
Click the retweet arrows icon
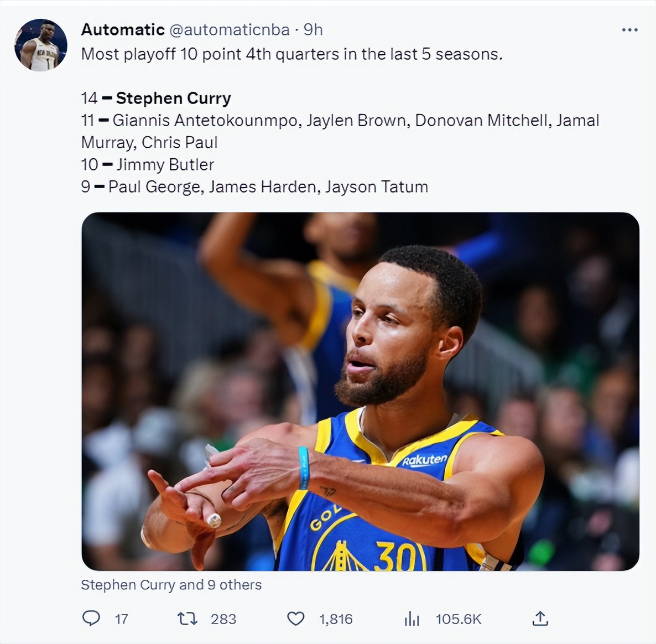click(x=188, y=618)
